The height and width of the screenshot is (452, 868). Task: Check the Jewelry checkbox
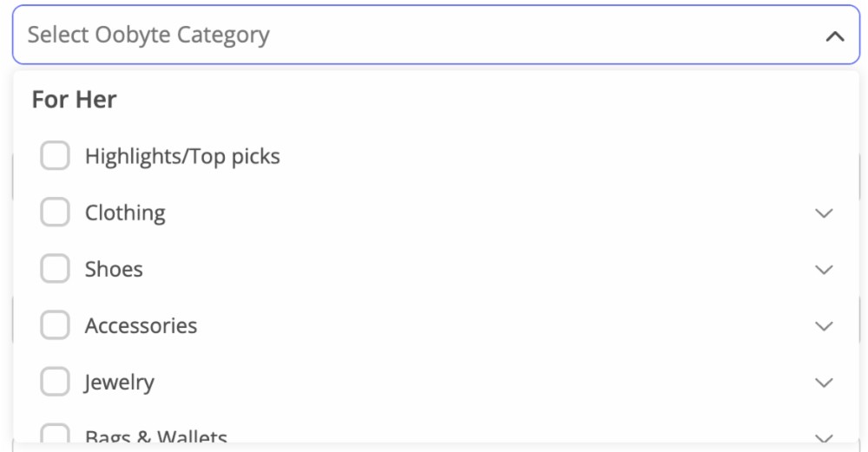55,382
